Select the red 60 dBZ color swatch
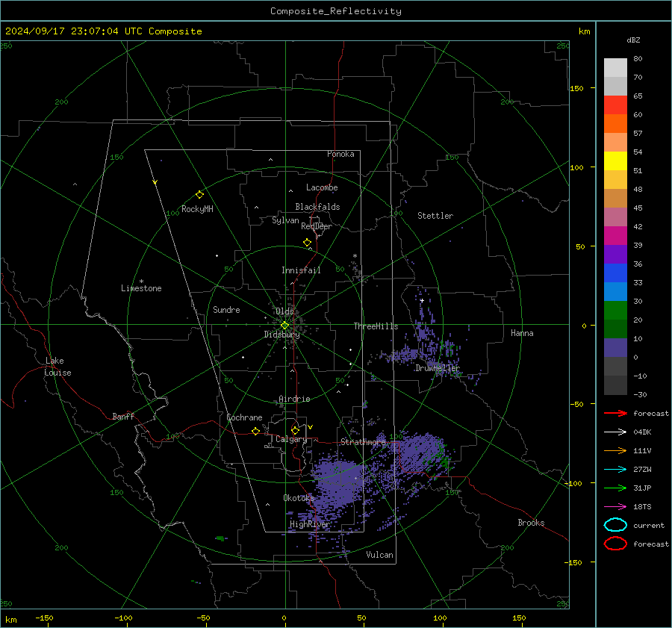The image size is (672, 628). pos(615,105)
